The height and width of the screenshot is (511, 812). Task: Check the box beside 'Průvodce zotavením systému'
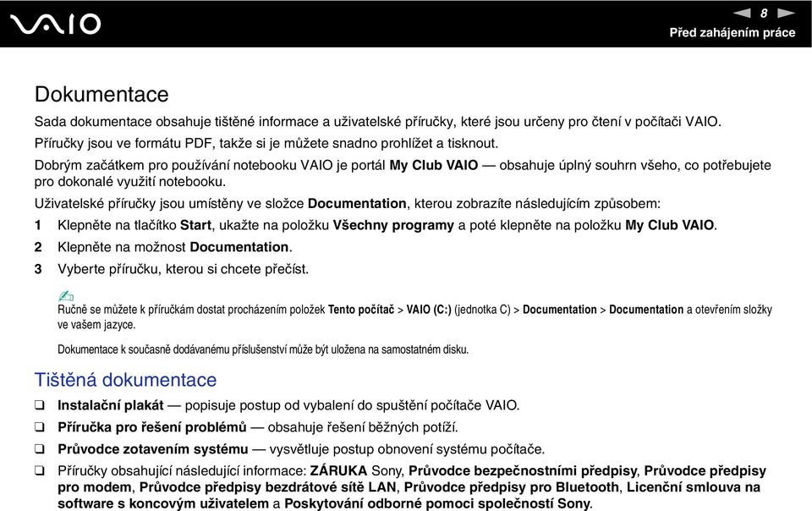pyautogui.click(x=40, y=449)
